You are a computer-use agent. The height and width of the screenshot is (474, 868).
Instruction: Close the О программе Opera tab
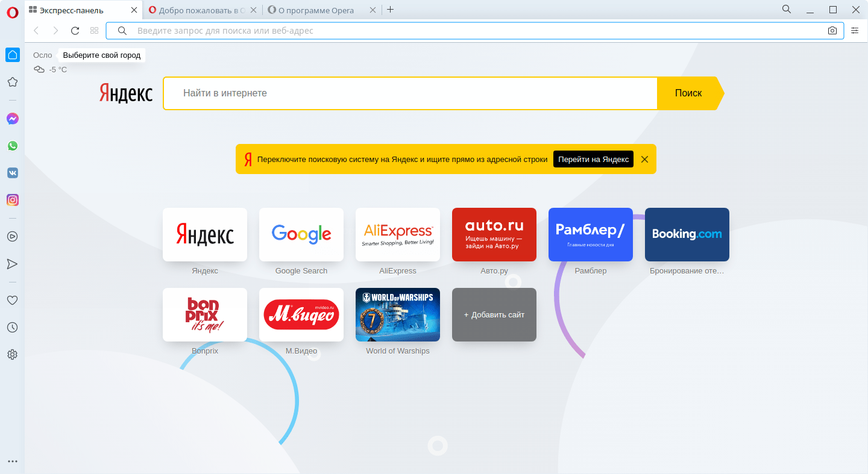click(373, 10)
